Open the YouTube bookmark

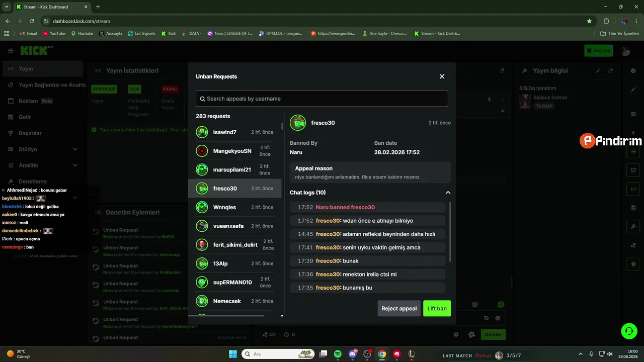pos(54,34)
